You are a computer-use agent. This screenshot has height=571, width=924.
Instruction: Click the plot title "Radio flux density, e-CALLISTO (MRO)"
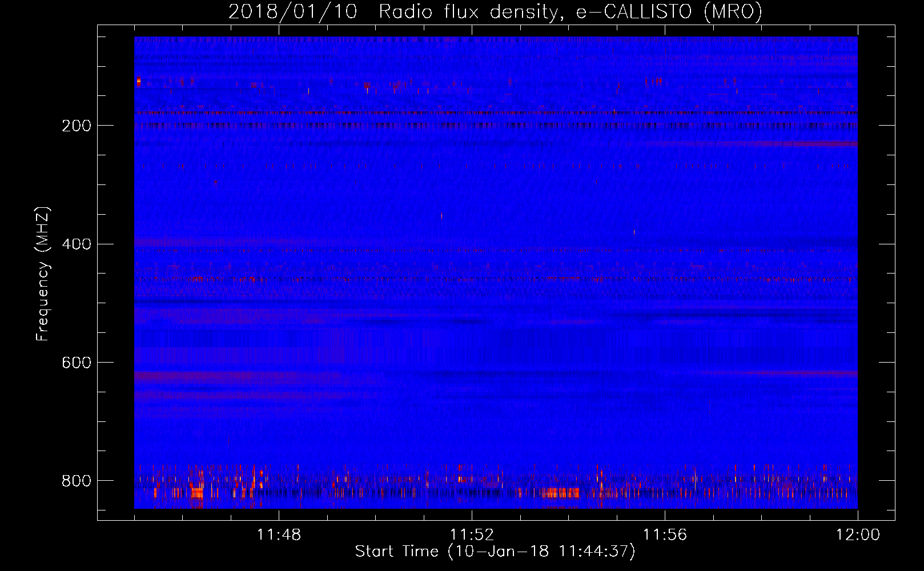571,11
